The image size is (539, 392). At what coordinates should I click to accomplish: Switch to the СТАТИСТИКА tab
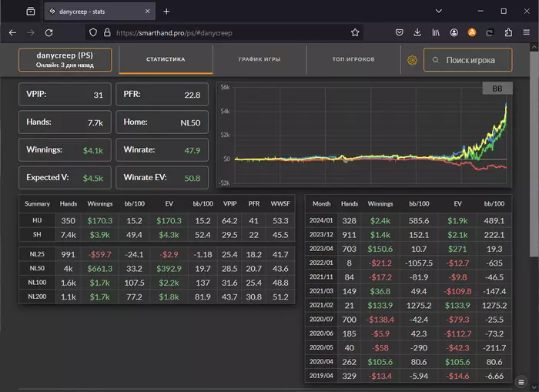pyautogui.click(x=166, y=59)
